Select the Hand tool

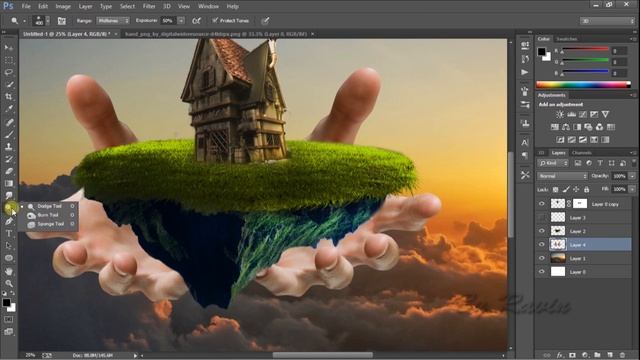pyautogui.click(x=9, y=271)
